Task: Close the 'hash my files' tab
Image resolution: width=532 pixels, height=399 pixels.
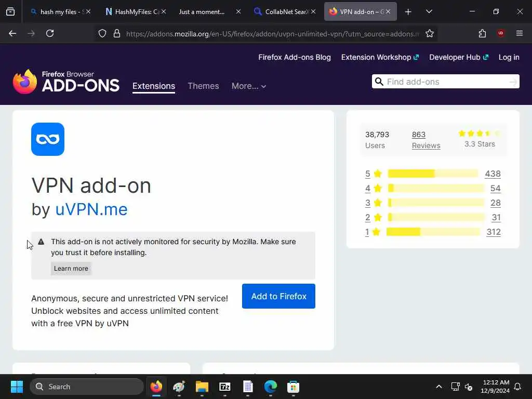Action: click(x=88, y=11)
